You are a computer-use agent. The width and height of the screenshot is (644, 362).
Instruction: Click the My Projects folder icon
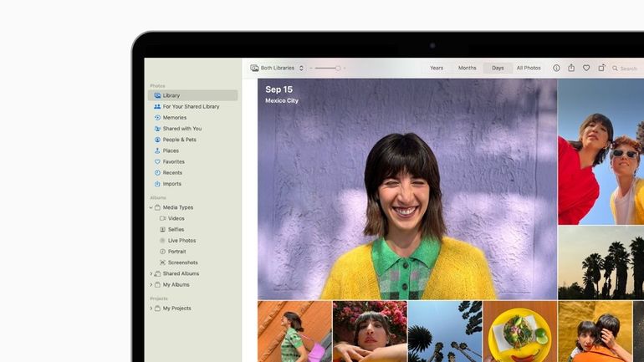point(157,308)
